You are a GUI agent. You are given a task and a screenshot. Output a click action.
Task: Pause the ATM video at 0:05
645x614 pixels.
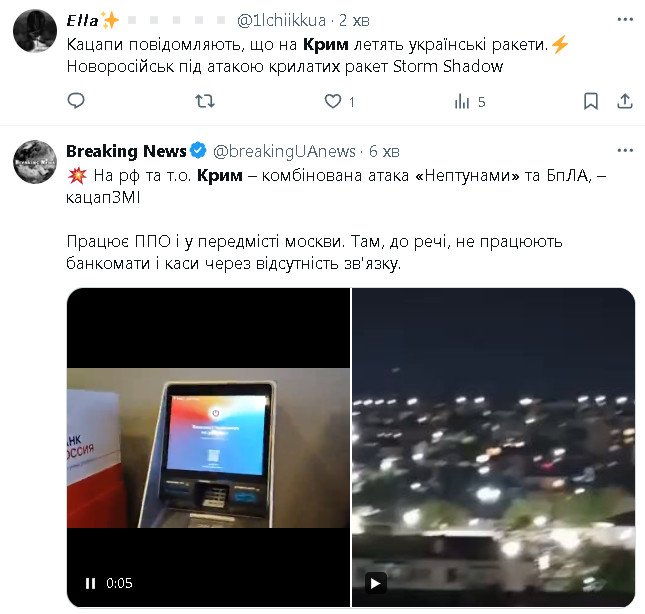coord(90,583)
